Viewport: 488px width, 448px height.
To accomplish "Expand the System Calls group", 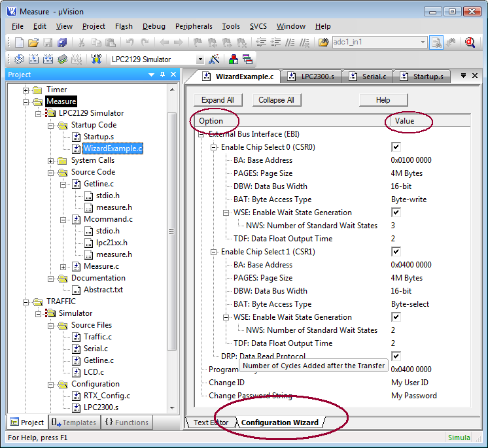I will point(50,161).
